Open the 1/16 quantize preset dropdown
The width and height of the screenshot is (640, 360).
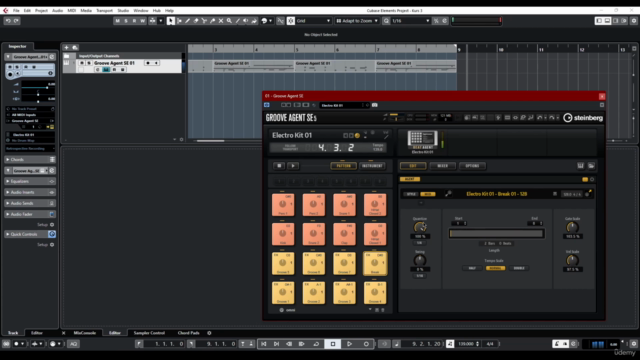point(410,21)
